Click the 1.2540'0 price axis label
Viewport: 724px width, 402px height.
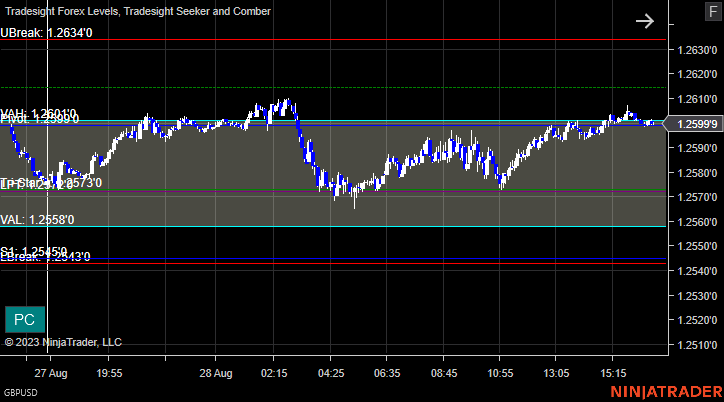pyautogui.click(x=697, y=271)
